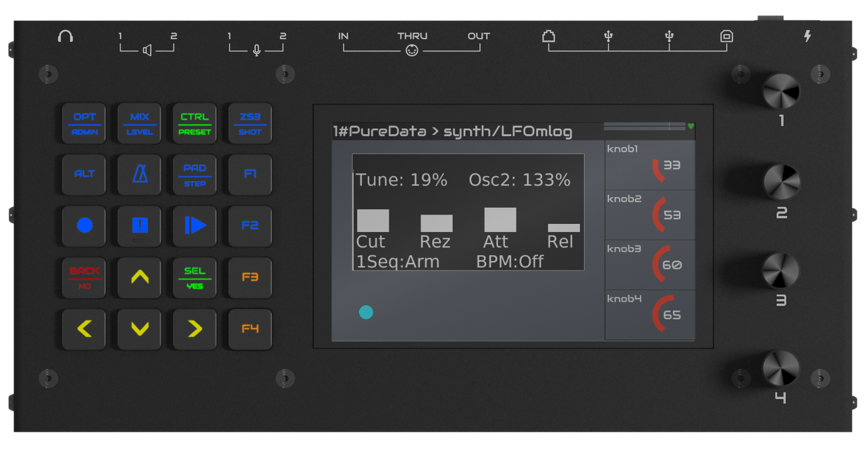
Task: Toggle the ALT button
Action: 84,174
